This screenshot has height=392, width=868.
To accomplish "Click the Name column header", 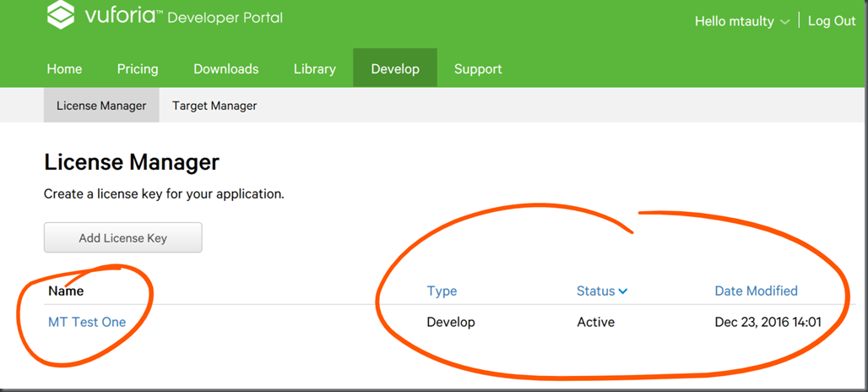I will (x=66, y=291).
